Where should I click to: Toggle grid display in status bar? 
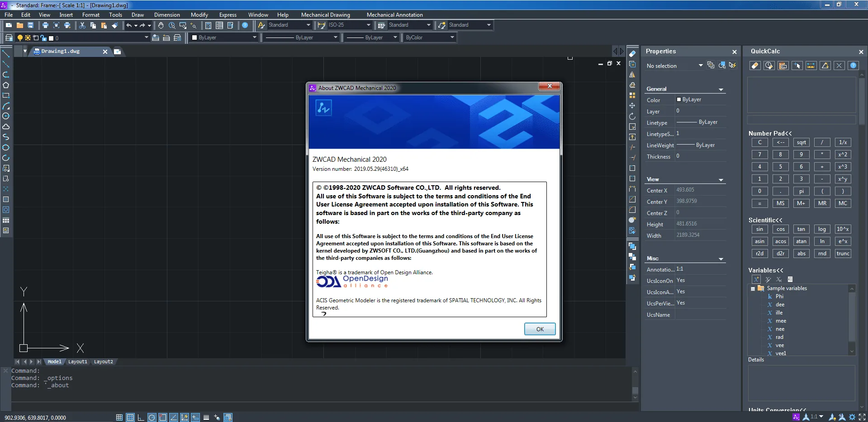click(x=130, y=417)
